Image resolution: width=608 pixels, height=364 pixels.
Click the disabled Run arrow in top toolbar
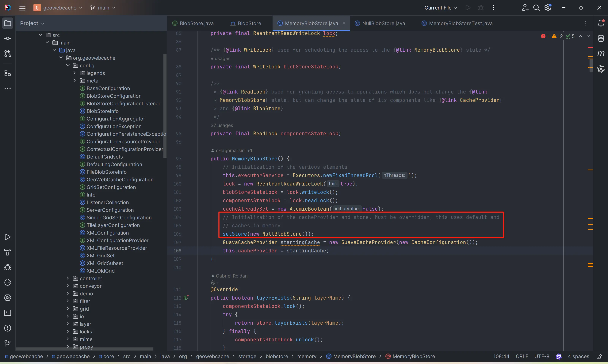coord(468,8)
